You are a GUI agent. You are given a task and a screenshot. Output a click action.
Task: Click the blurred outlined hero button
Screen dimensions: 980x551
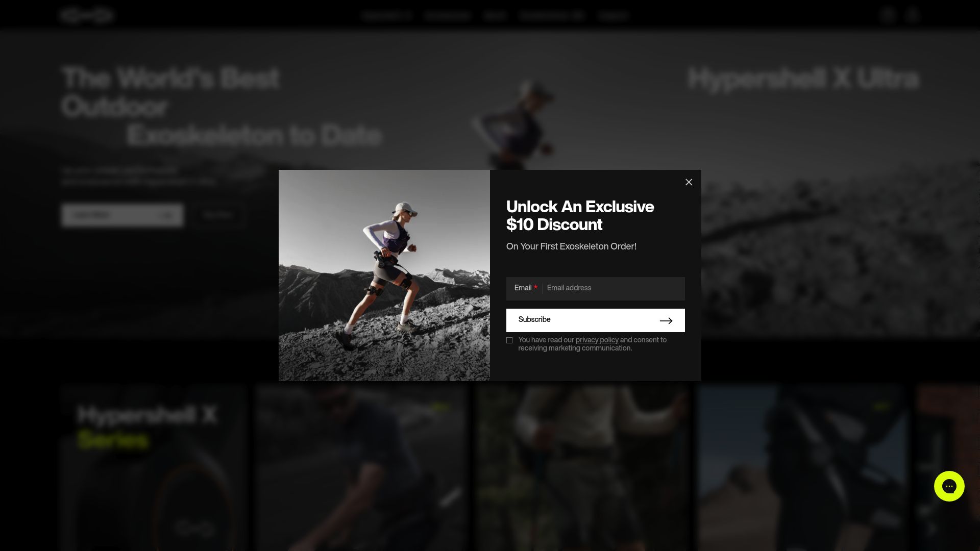point(218,215)
